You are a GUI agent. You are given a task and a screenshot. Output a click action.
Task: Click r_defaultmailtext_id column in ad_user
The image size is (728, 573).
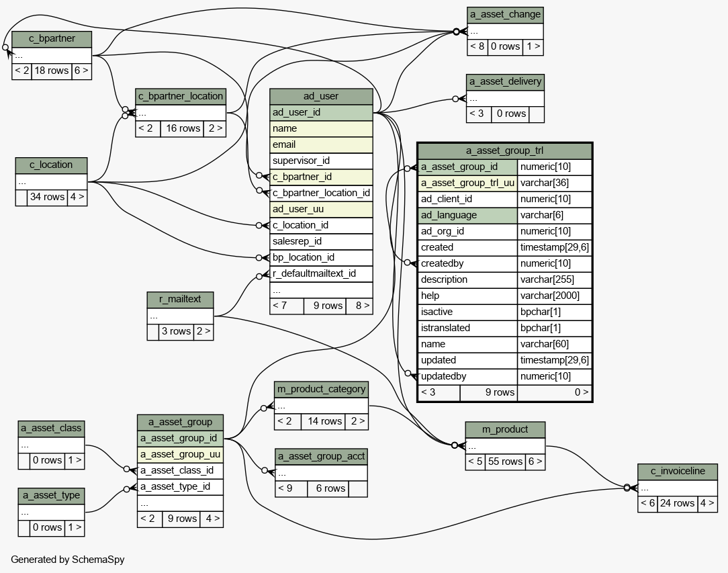[x=321, y=274]
